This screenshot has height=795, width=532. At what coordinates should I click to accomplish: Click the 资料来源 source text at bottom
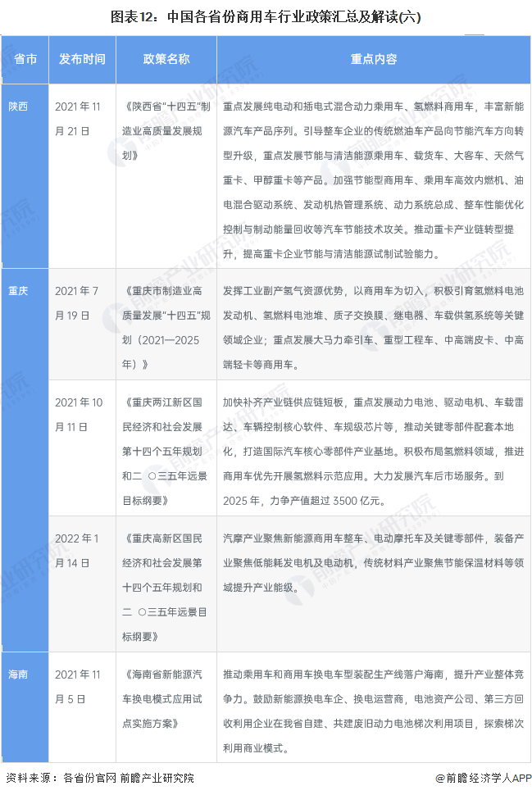click(x=100, y=778)
